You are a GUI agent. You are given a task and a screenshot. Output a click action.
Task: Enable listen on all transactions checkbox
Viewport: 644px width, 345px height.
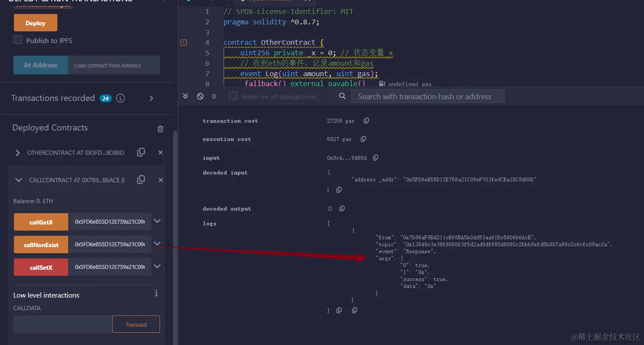click(x=234, y=96)
